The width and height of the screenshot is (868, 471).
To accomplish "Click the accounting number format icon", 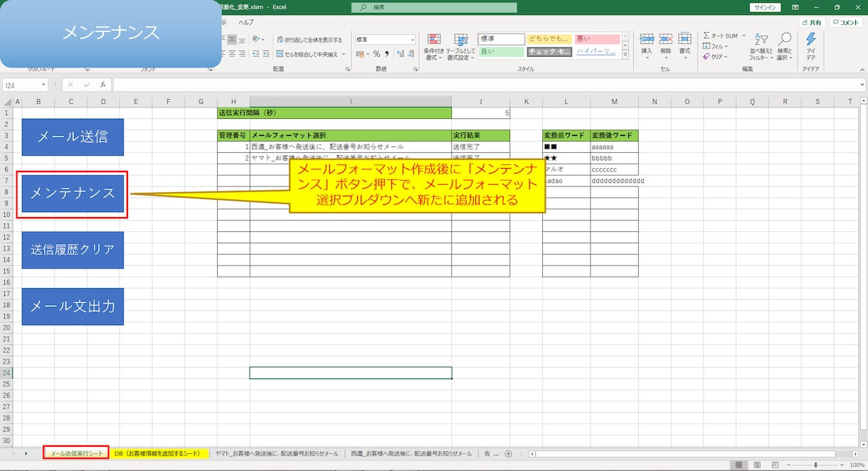I will [x=360, y=54].
